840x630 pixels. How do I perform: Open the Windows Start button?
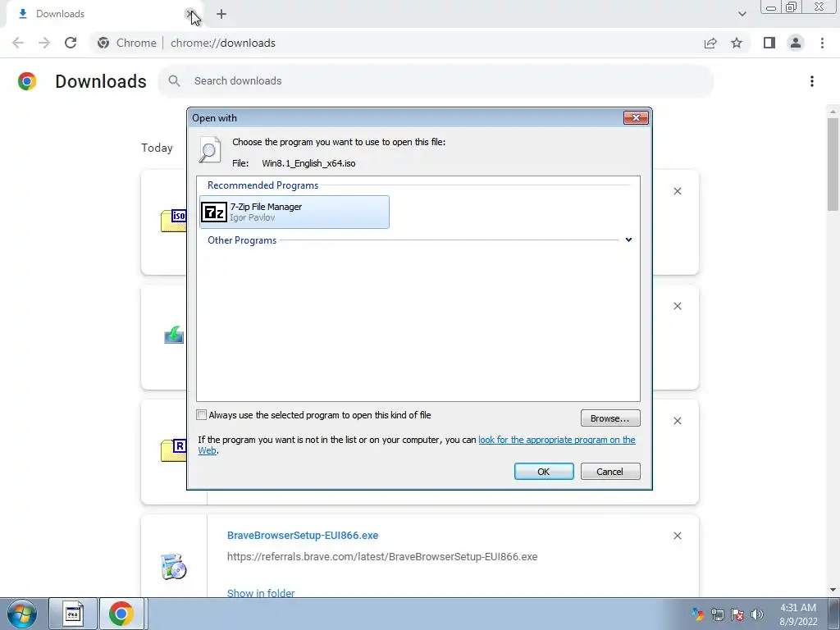[x=22, y=614]
